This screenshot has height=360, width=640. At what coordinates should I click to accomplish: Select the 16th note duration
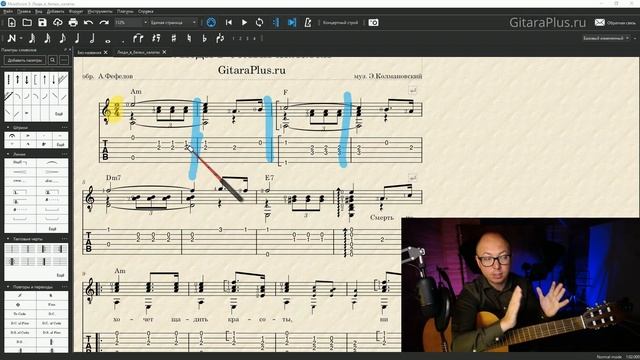[x=47, y=38]
